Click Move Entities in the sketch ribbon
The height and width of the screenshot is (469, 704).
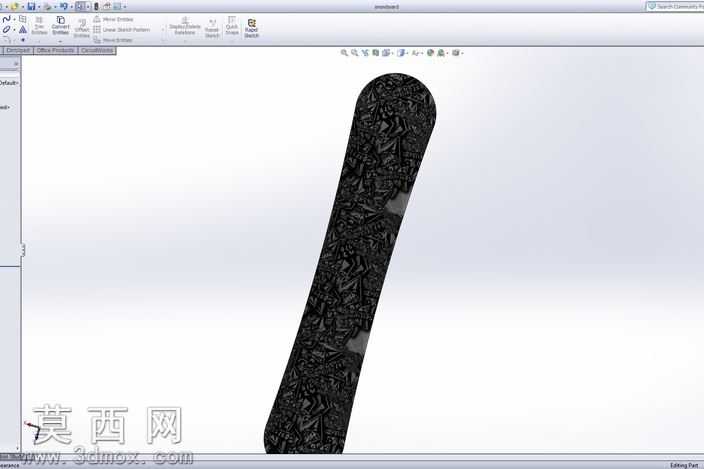click(113, 40)
